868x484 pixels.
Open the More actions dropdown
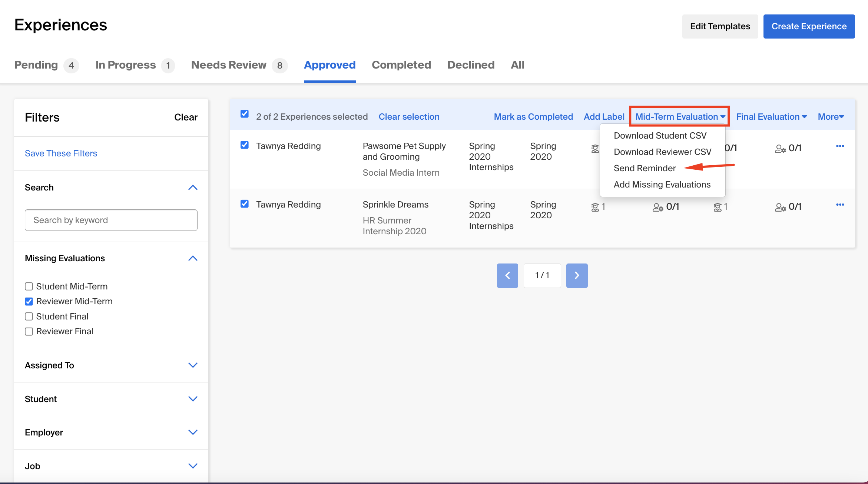pyautogui.click(x=831, y=117)
